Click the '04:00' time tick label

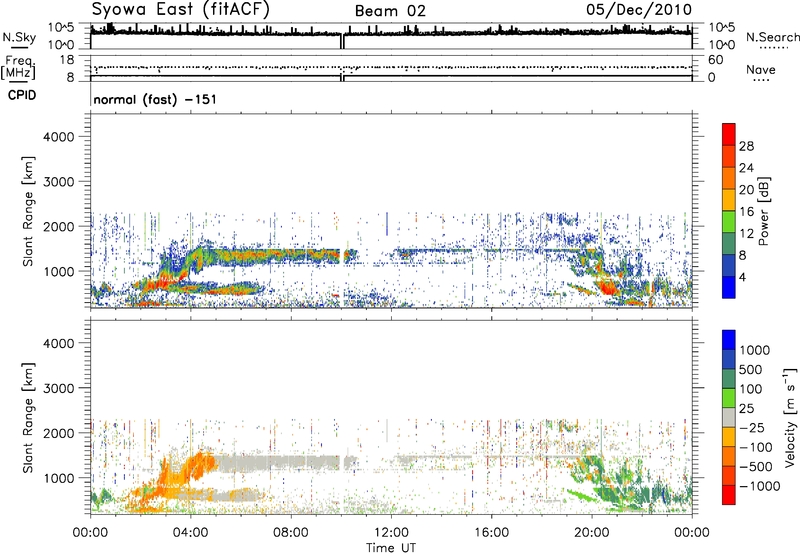(x=190, y=533)
